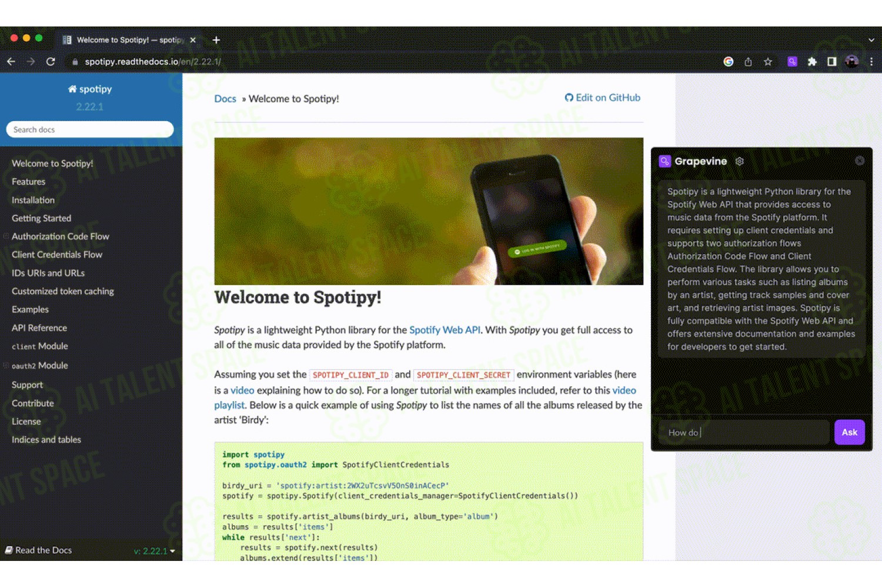The image size is (882, 588).
Task: Open Grapevine settings gear icon
Action: pyautogui.click(x=740, y=161)
